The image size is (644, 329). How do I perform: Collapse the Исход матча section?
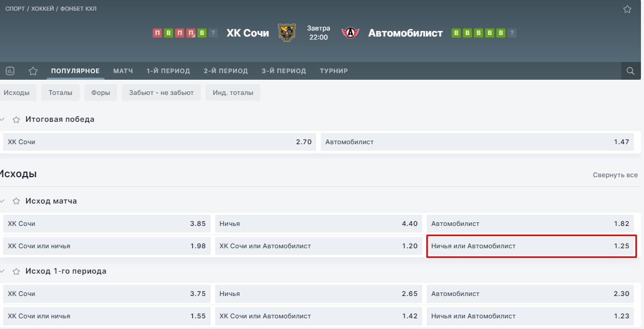point(3,201)
